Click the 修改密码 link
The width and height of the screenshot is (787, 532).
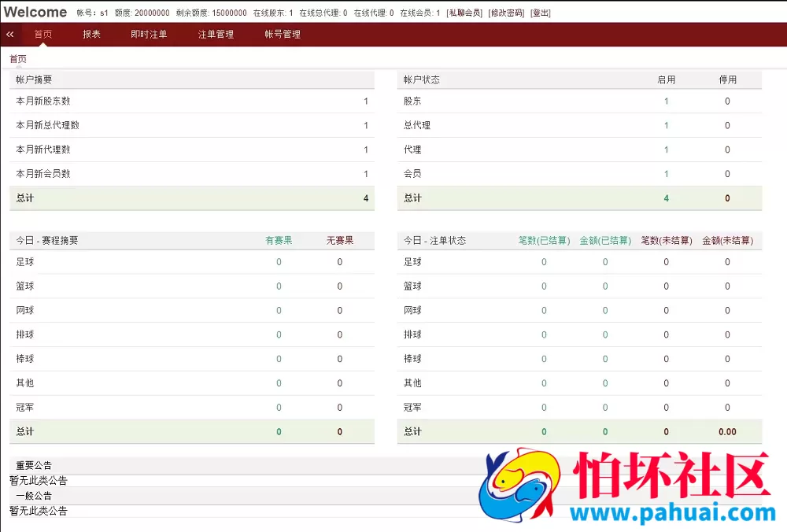pyautogui.click(x=506, y=13)
